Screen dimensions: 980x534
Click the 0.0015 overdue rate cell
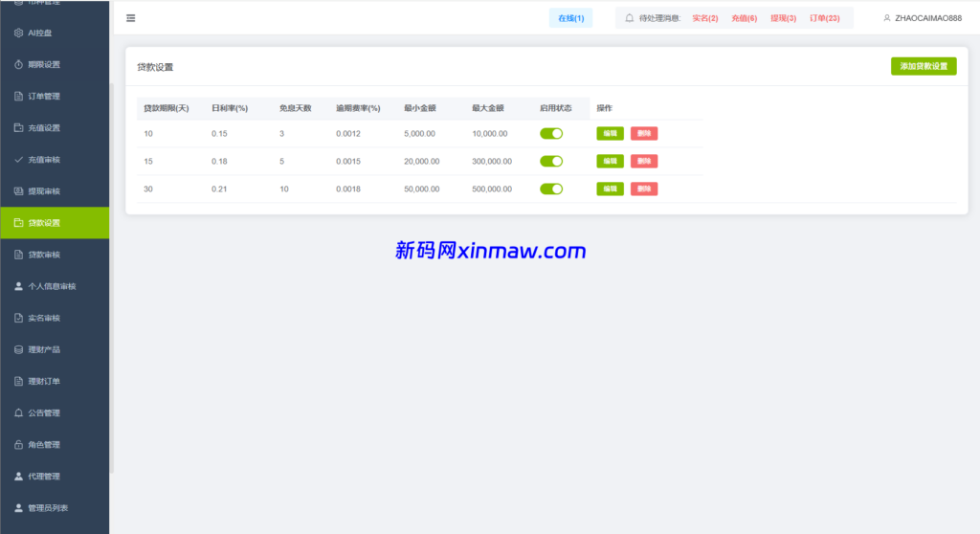(348, 162)
